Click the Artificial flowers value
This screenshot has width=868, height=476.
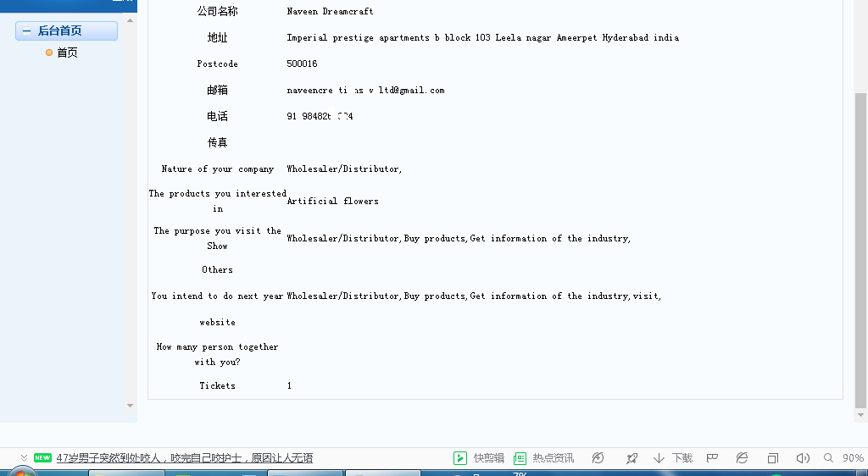click(332, 201)
